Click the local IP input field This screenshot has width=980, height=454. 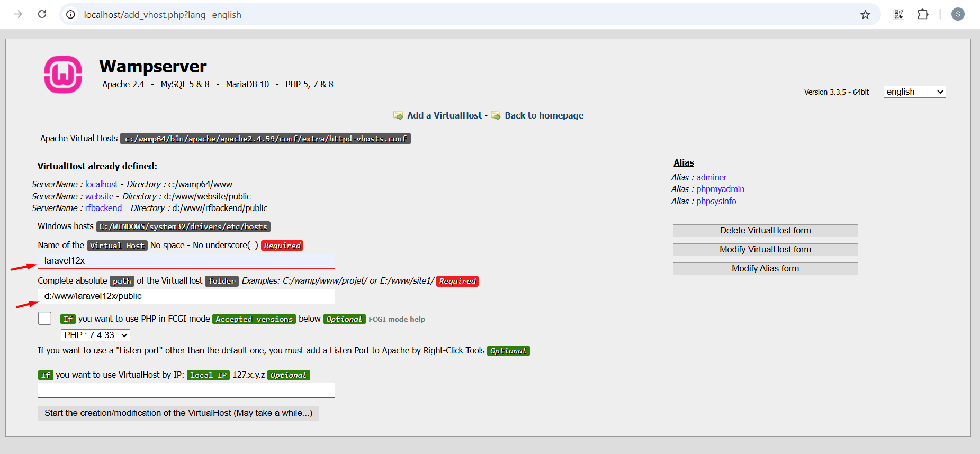tap(186, 390)
